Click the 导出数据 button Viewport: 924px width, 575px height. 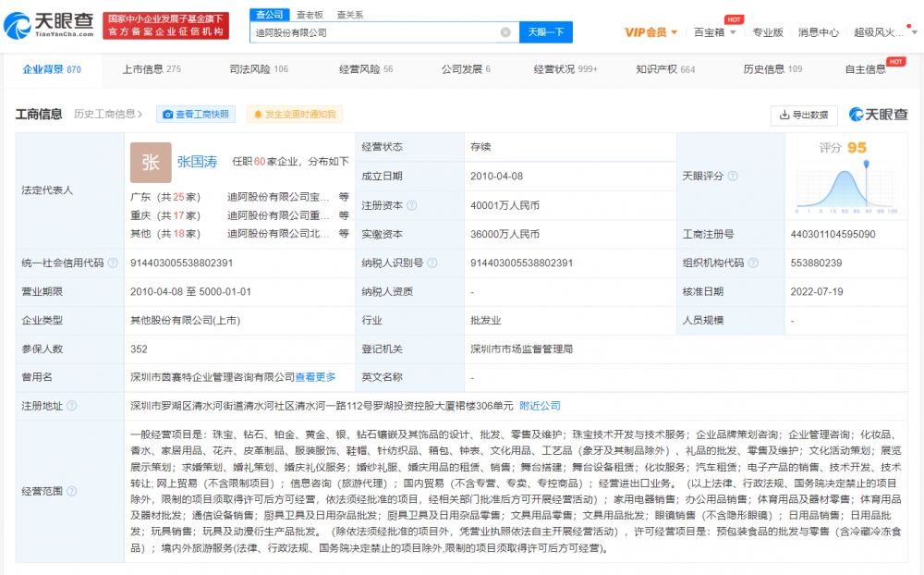(804, 115)
